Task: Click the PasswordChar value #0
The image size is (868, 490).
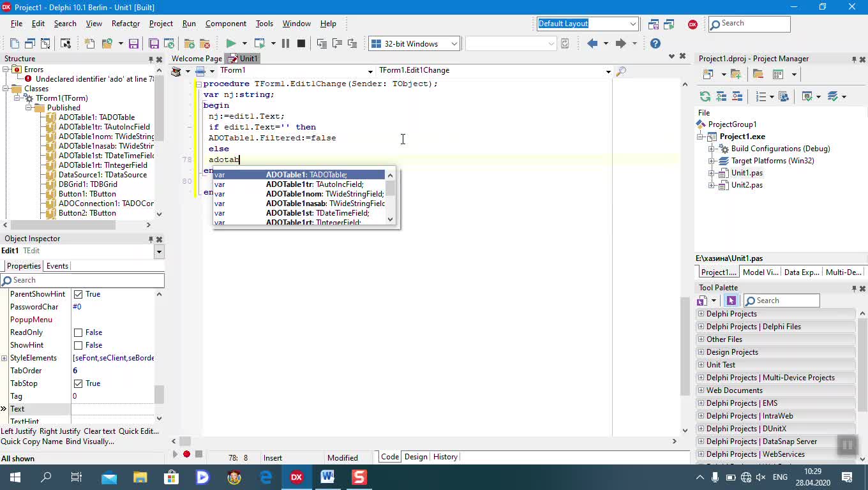Action: point(77,307)
